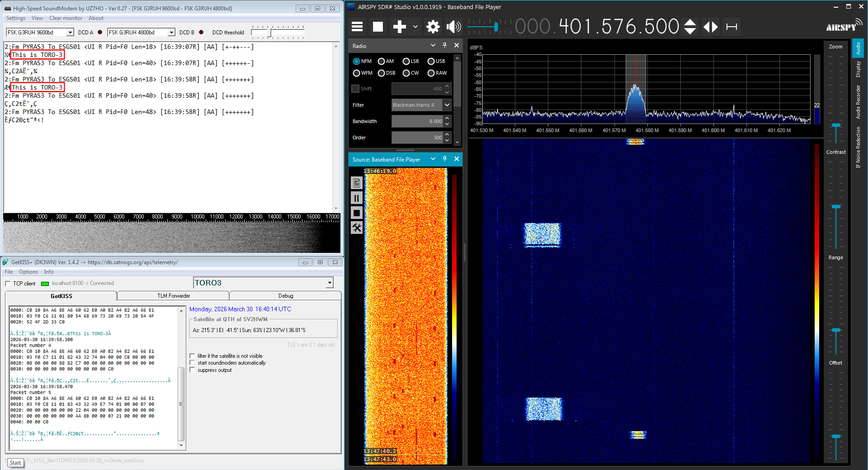Open SDR# settings gear icon
Screen dimensions: 868x470
[x=433, y=27]
